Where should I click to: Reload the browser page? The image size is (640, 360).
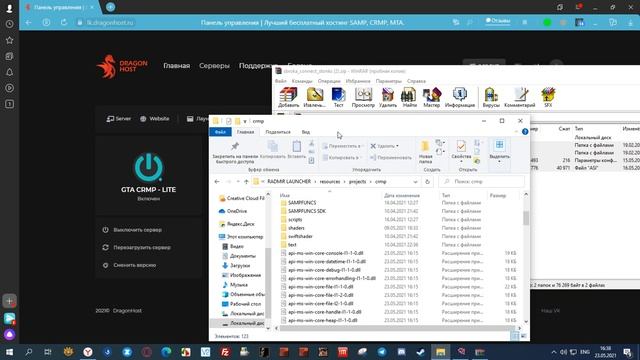(x=64, y=22)
